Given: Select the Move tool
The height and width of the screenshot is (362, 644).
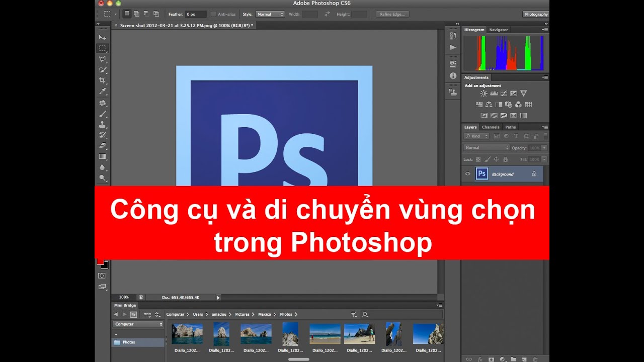Looking at the screenshot, I should [x=102, y=38].
